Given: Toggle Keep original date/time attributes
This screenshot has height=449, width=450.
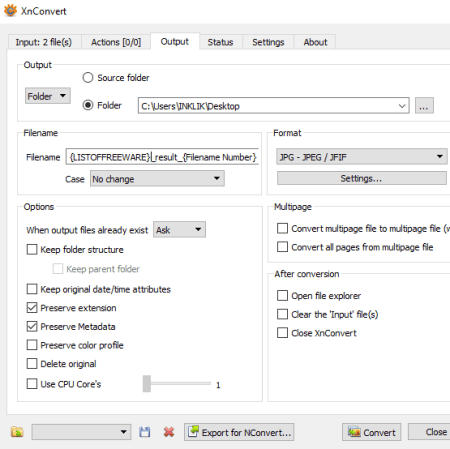Looking at the screenshot, I should click(x=32, y=289).
